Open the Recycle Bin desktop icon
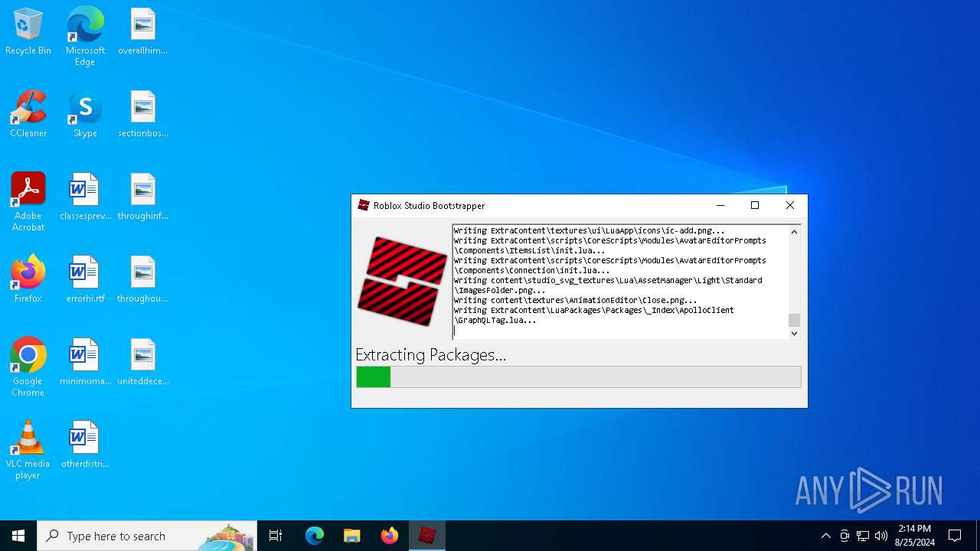Viewport: 980px width, 551px height. point(28,31)
